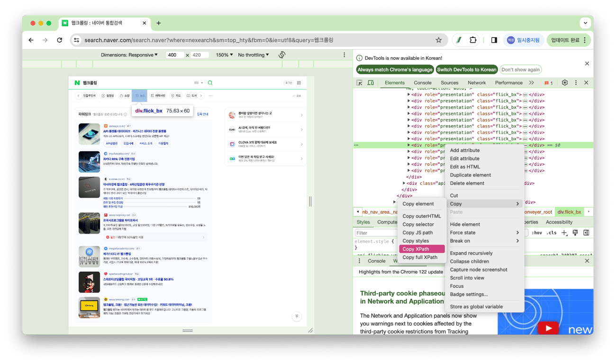Close the Naver search tab
The image size is (616, 364).
click(145, 23)
